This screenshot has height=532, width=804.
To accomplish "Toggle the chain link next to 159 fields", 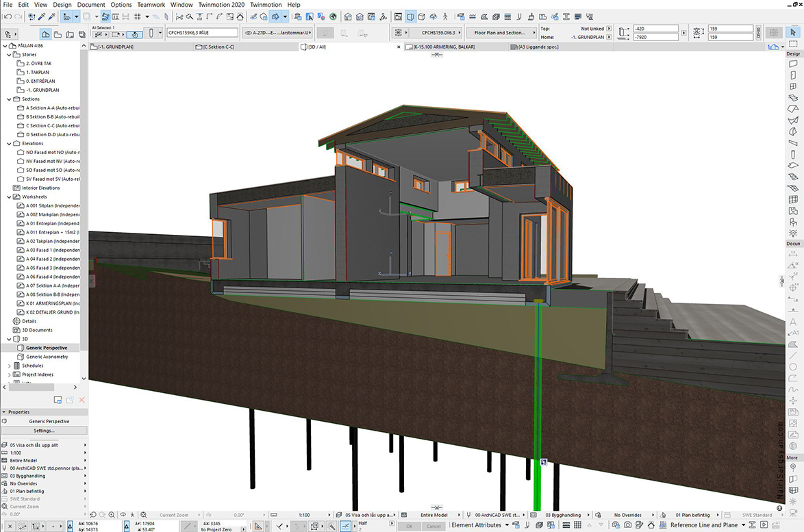I will 758,33.
